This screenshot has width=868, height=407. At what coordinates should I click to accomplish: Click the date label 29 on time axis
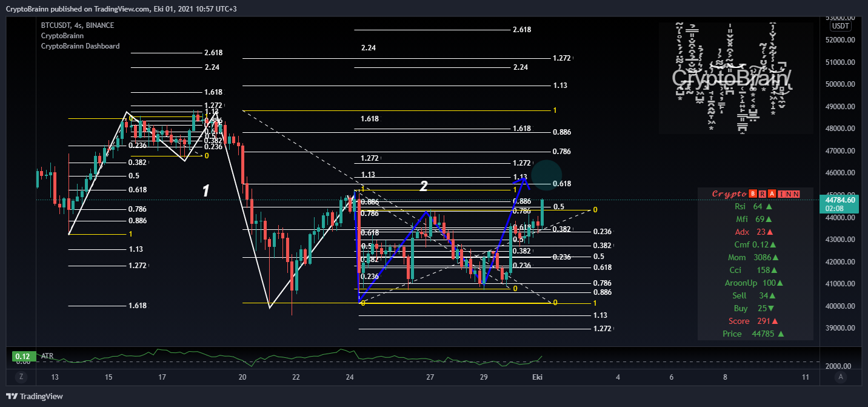coord(484,377)
